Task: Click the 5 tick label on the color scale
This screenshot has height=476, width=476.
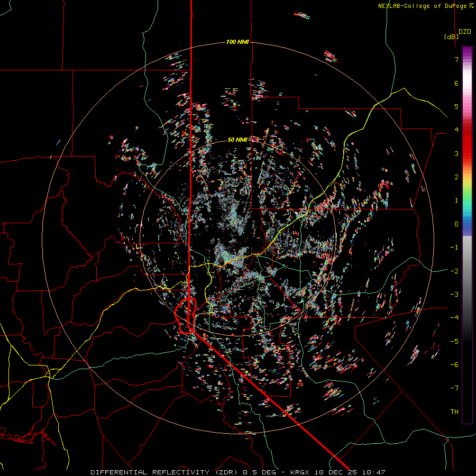Action: (x=456, y=106)
